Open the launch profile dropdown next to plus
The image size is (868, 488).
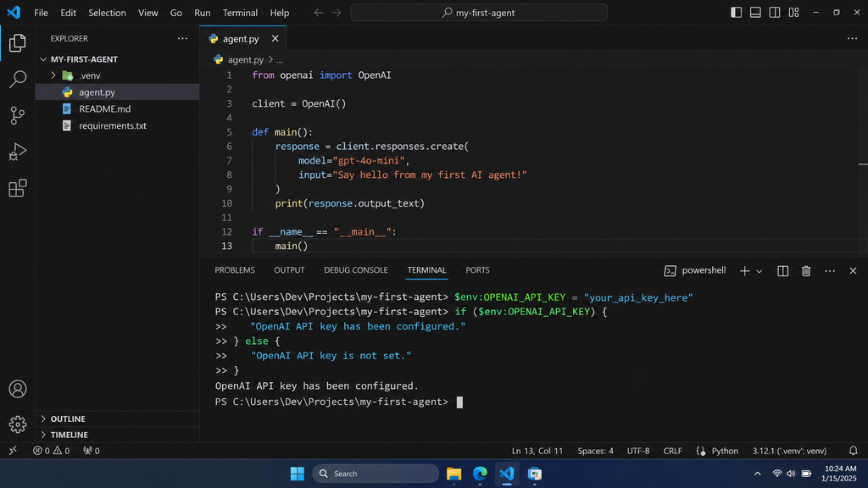pos(759,271)
